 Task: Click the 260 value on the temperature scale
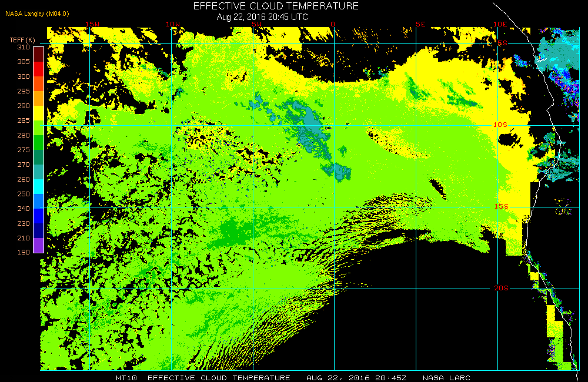[x=24, y=179]
